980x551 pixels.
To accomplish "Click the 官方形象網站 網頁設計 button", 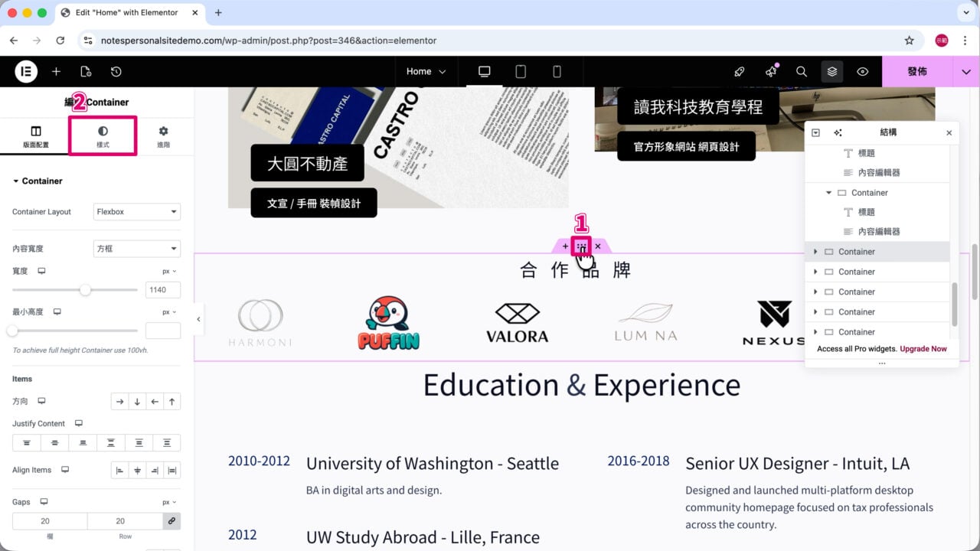I will pyautogui.click(x=687, y=146).
